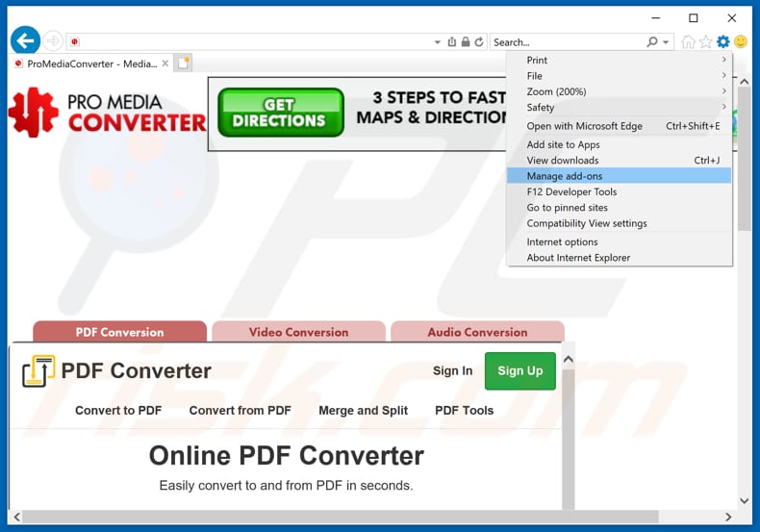Expand the File submenu
This screenshot has width=760, height=532.
[x=620, y=76]
